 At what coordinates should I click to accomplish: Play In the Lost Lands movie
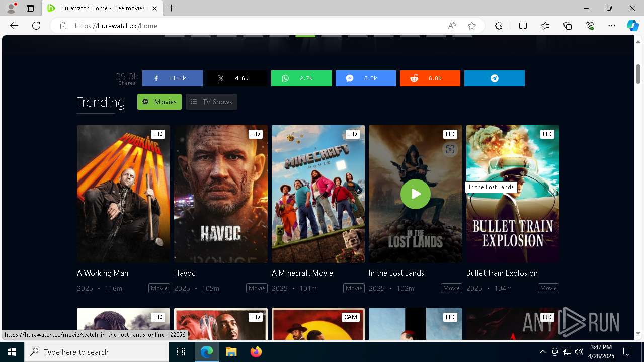click(415, 194)
